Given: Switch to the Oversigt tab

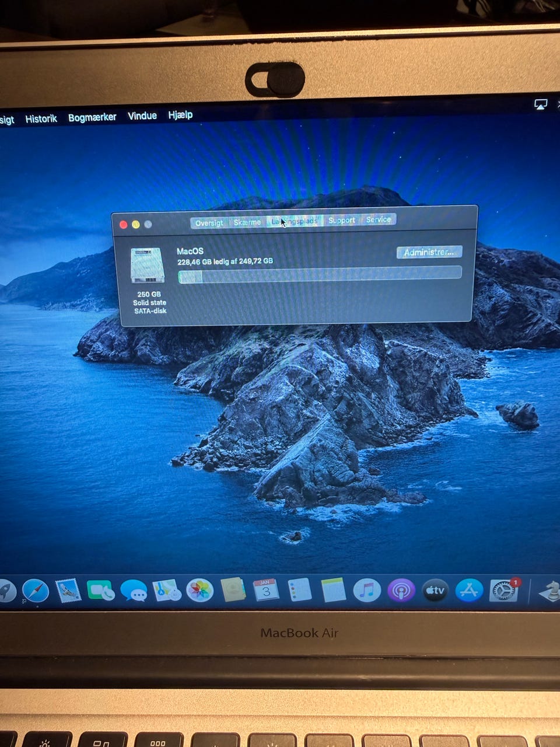Looking at the screenshot, I should tap(209, 222).
